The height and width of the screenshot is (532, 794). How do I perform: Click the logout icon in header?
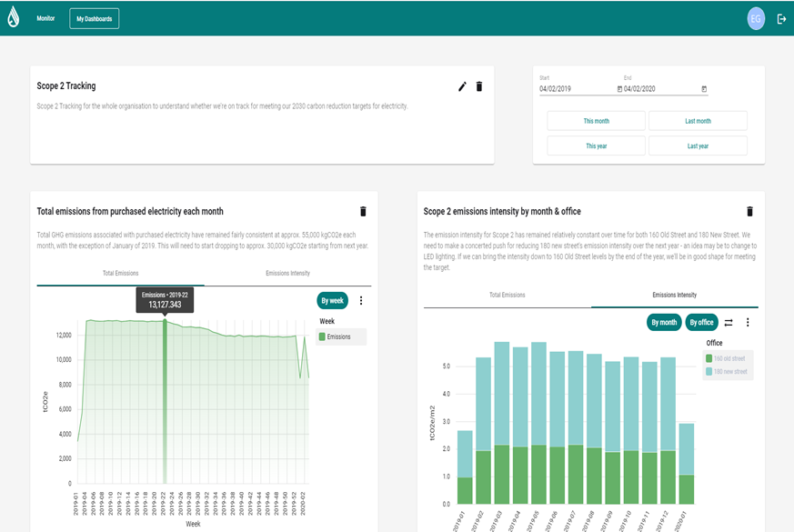pos(781,18)
